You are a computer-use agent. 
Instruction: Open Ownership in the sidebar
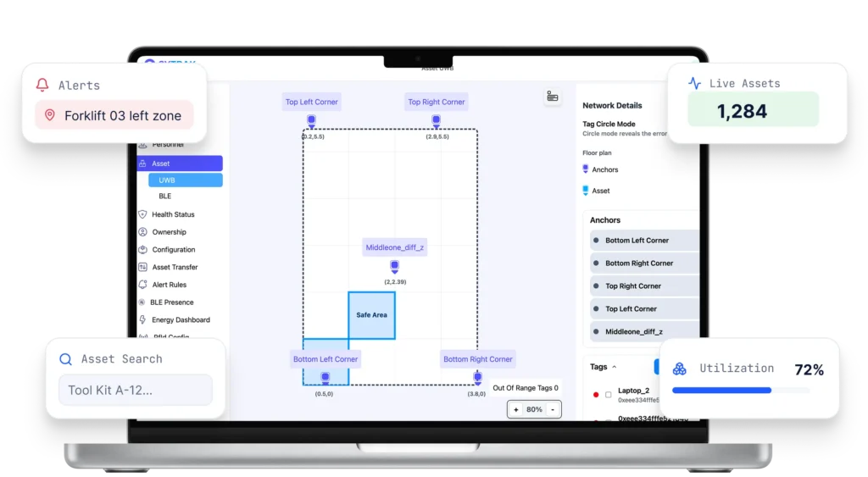coord(169,232)
